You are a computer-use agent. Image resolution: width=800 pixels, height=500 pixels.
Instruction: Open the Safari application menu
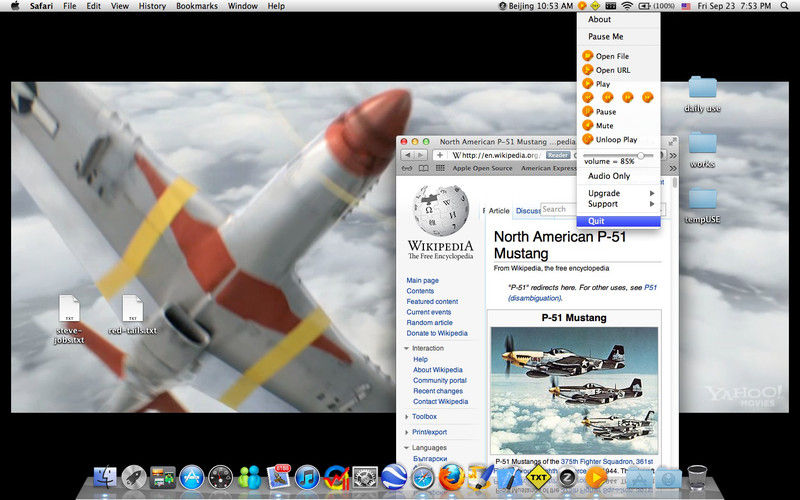[x=41, y=6]
